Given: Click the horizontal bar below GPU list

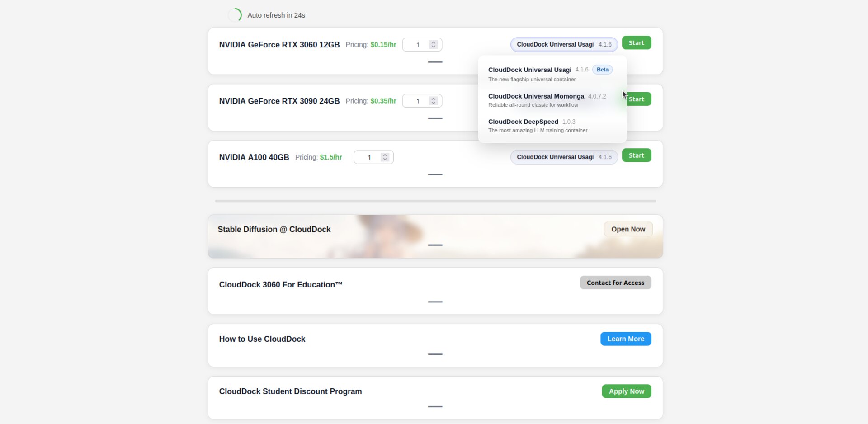Looking at the screenshot, I should 435,201.
